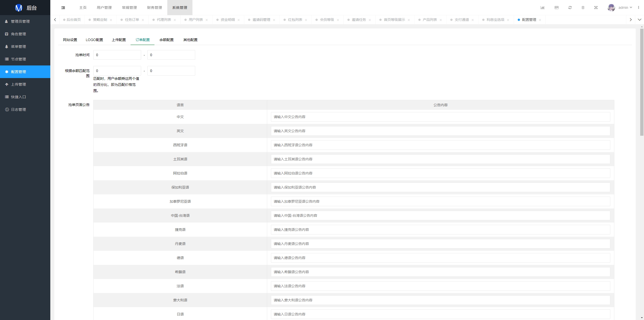
Task: Click the refresh icon in top bar
Action: (570, 8)
